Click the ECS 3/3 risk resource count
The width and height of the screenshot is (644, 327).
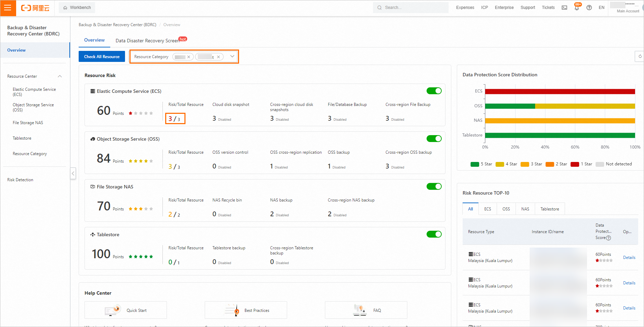coord(175,119)
